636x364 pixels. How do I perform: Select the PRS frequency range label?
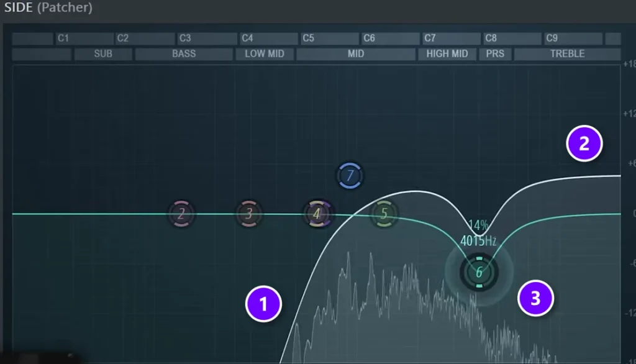[x=495, y=54]
